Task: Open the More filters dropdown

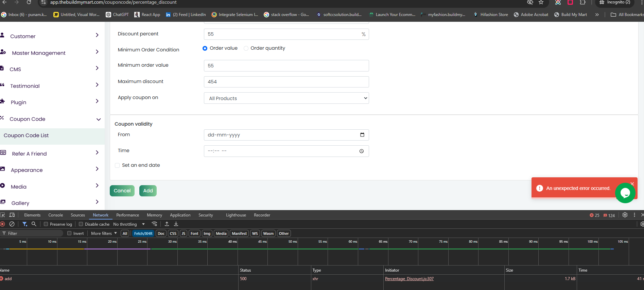Action: [104, 233]
